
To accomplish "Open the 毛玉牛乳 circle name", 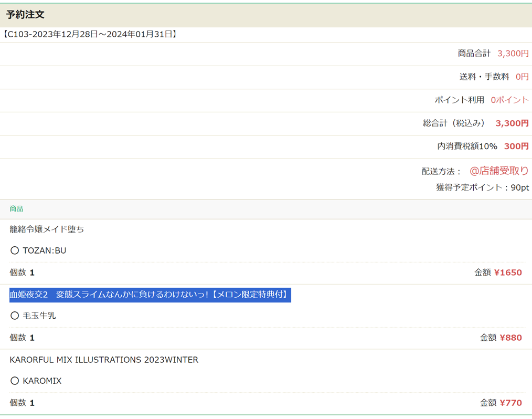I will (x=39, y=316).
